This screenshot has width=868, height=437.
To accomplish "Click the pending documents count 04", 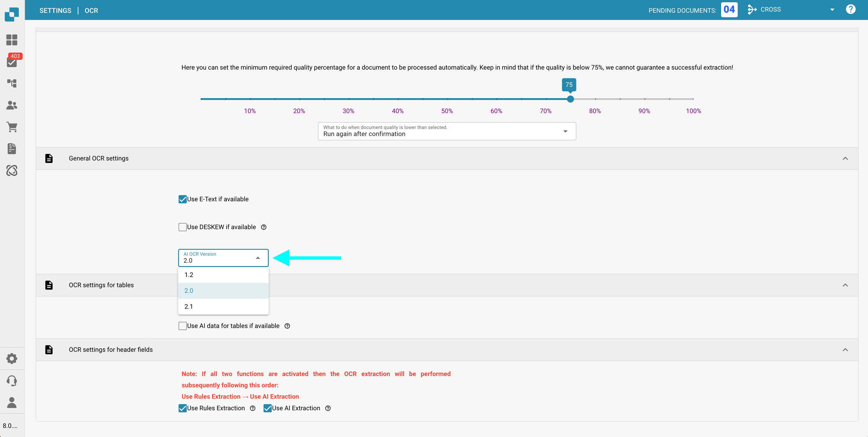I will click(729, 10).
